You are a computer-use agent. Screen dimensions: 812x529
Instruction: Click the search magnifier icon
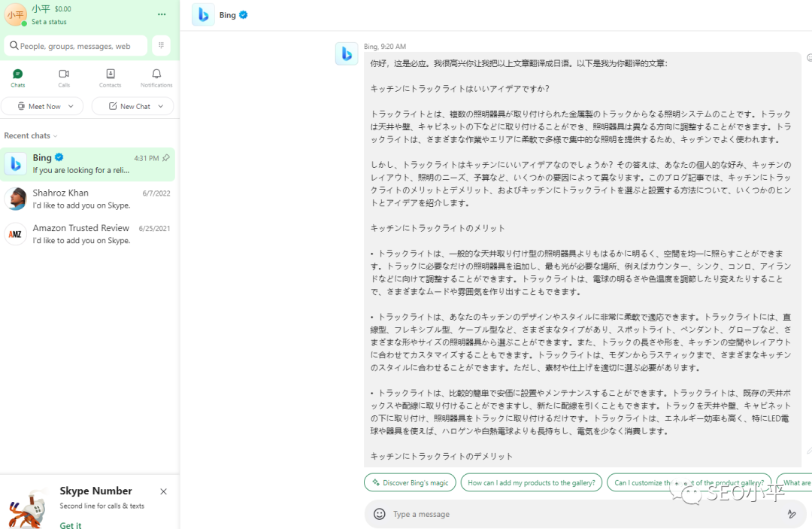pos(14,46)
